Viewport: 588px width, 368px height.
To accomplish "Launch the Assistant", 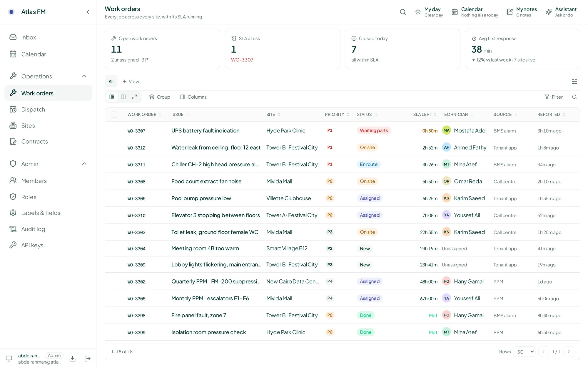I will click(x=561, y=12).
